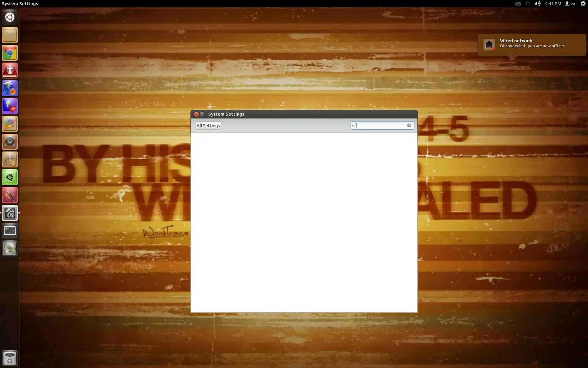Click the All Settings button
588x368 pixels.
pos(208,125)
